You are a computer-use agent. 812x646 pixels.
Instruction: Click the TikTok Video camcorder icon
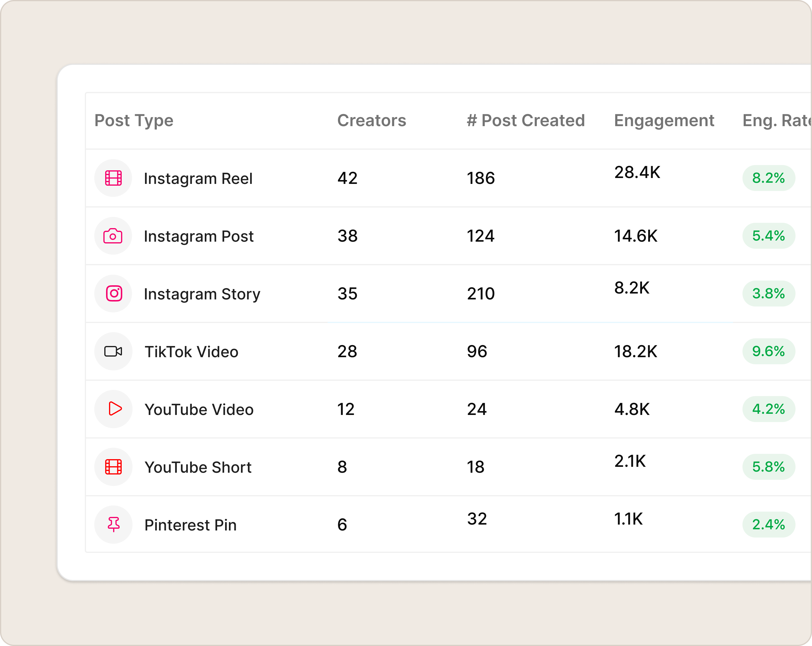tap(113, 351)
